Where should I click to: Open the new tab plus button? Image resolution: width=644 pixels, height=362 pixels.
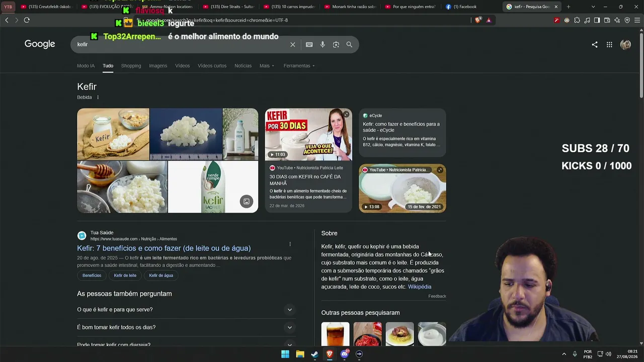(569, 7)
